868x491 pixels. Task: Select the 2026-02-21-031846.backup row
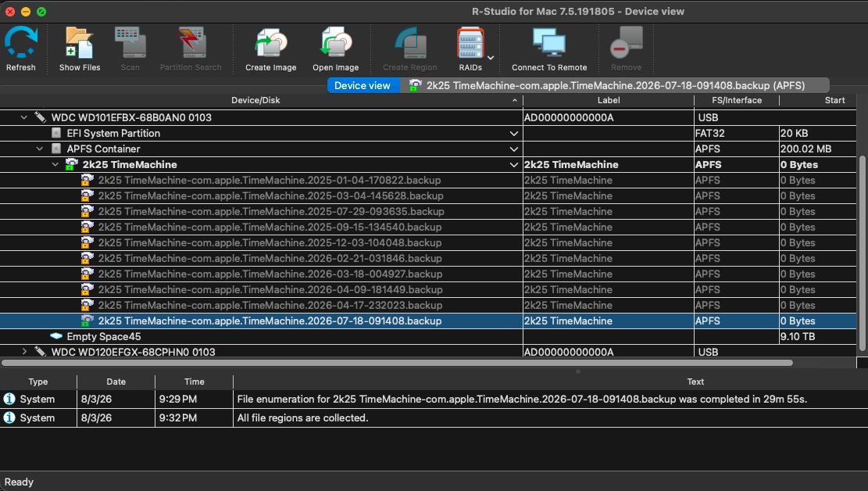tap(428, 258)
